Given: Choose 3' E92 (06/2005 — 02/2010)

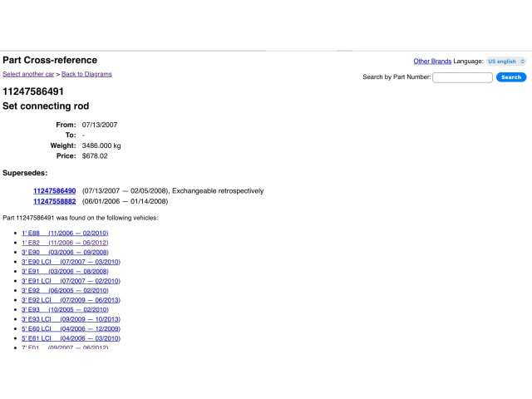Looking at the screenshot, I should tap(66, 290).
